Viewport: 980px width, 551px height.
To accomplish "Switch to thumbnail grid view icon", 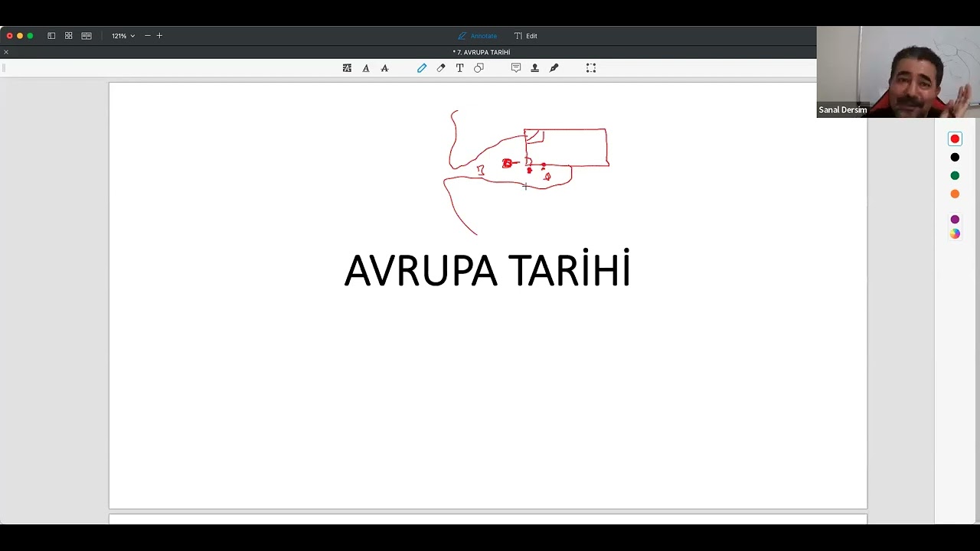I will point(69,36).
